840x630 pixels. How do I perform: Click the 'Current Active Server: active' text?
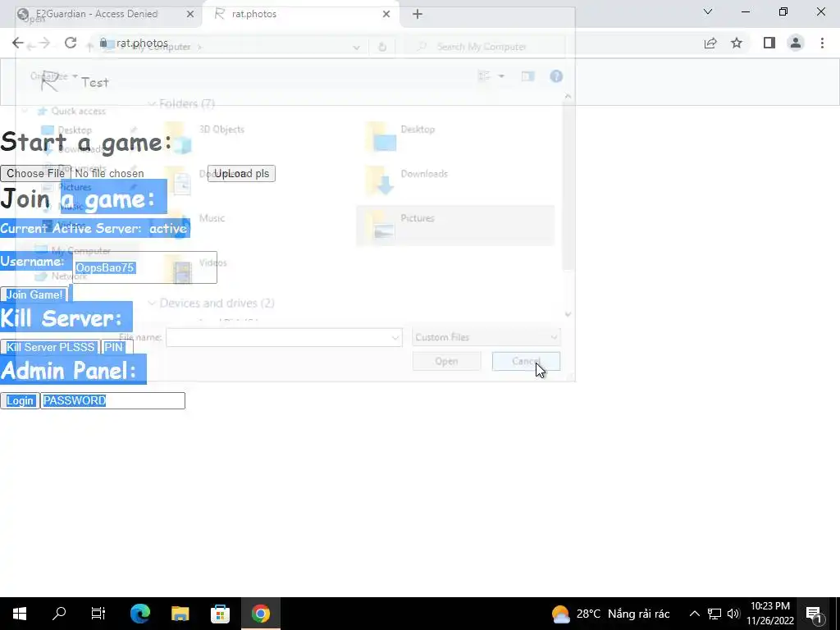[x=94, y=229]
